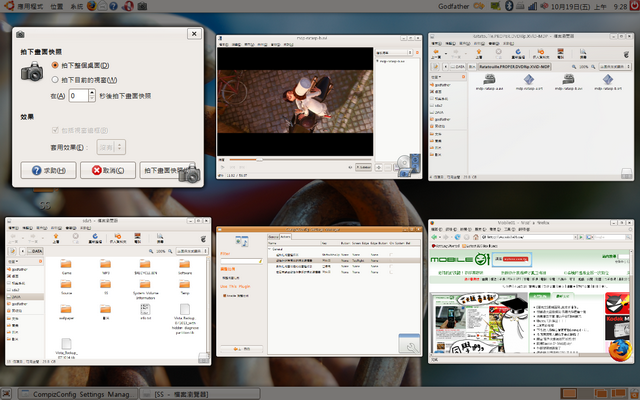Open the Firefox launcher in the top panel
Image resolution: width=640 pixels, height=400 pixels.
click(x=92, y=6)
